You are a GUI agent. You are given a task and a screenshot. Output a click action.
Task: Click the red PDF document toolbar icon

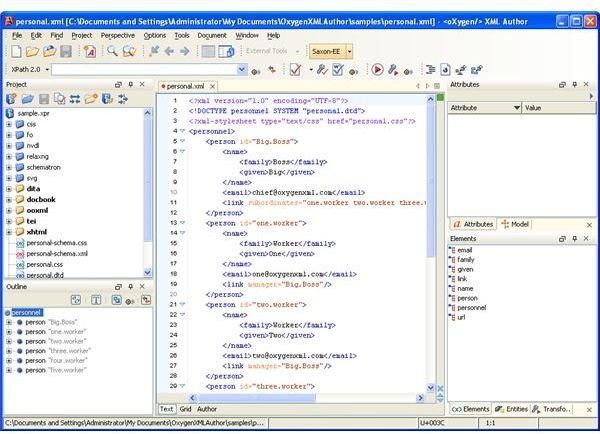(x=90, y=51)
